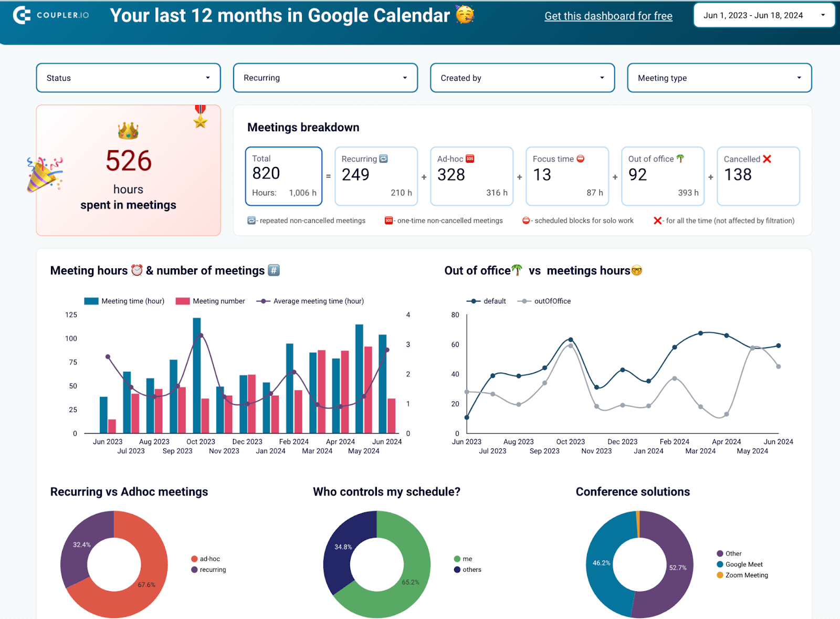Click the party face emoji in title

pyautogui.click(x=465, y=15)
